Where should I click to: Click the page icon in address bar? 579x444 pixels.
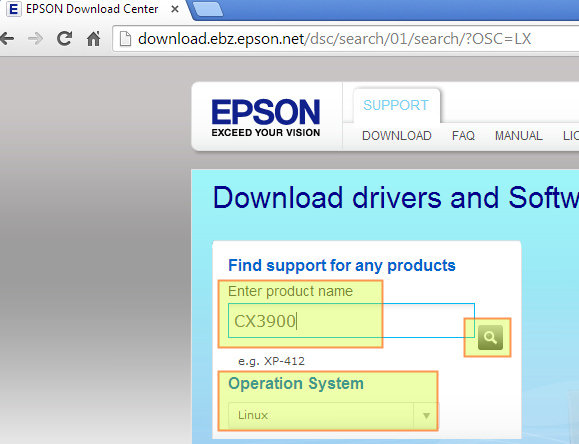[x=125, y=38]
